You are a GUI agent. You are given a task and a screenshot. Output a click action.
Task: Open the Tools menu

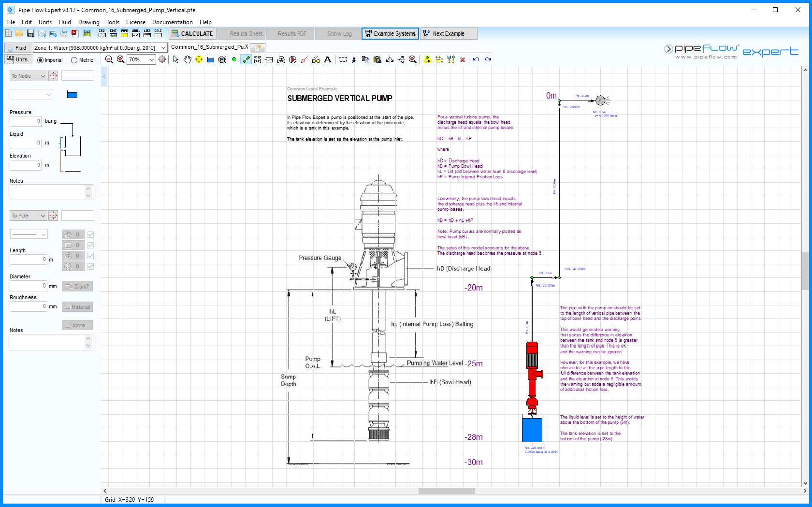113,22
